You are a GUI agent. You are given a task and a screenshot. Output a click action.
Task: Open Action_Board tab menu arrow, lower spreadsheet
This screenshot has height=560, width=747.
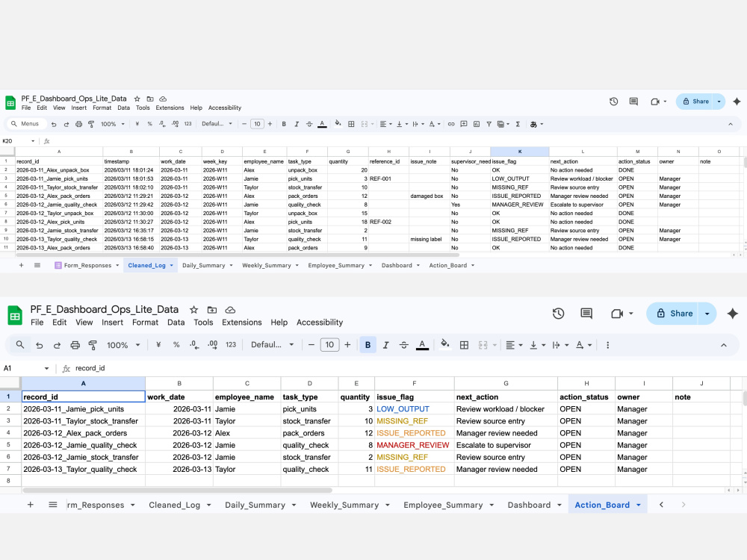coord(639,505)
